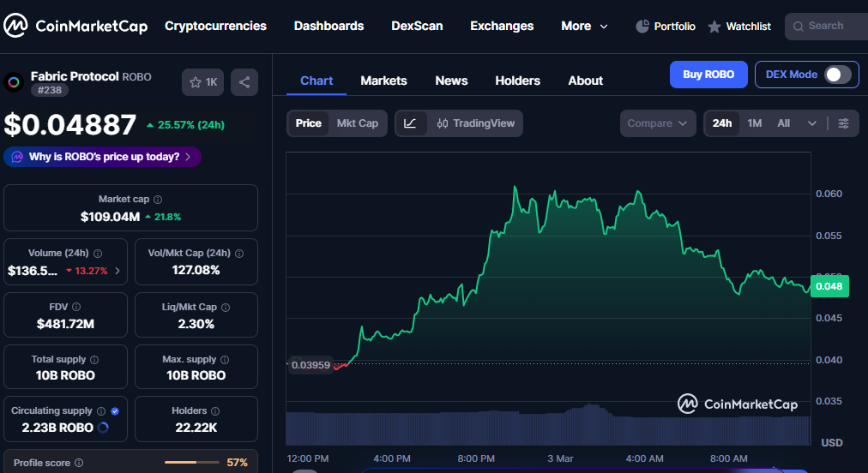Click the $0.04887 price value
Image resolution: width=868 pixels, height=473 pixels.
(69, 124)
